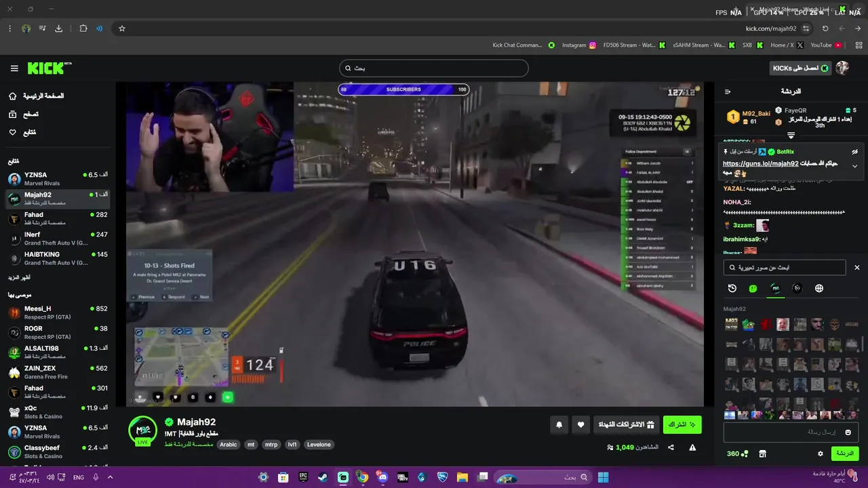868x488 pixels.
Task: Click the Browse icon in sidebar
Action: [x=13, y=115]
